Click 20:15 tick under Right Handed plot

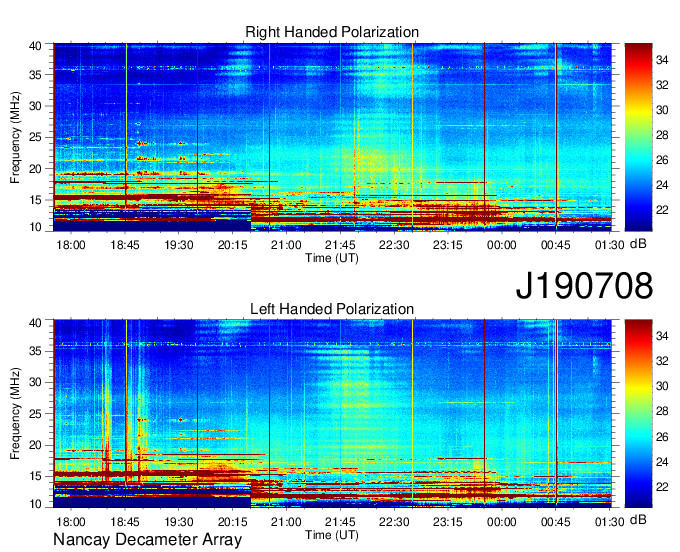tap(232, 245)
